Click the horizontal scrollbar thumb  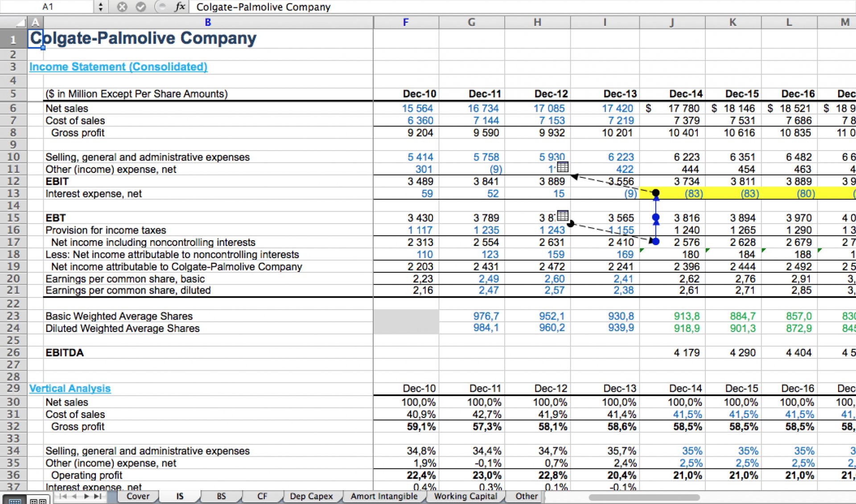click(644, 497)
